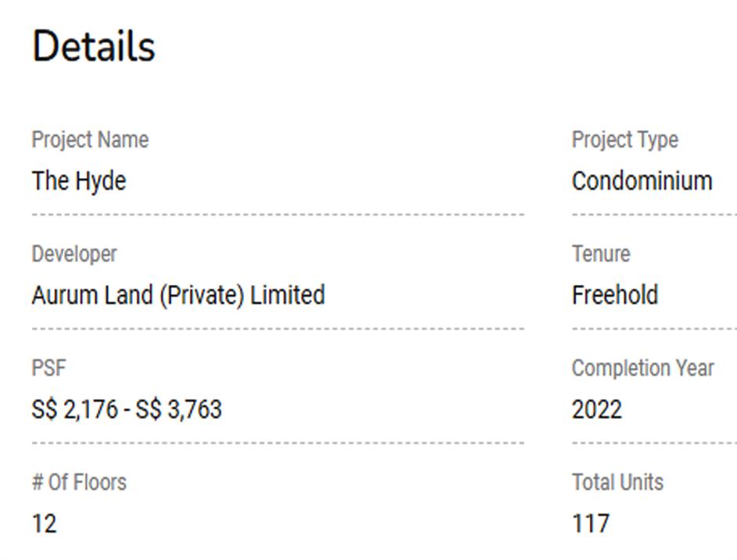Click the Total Units label
This screenshot has height=560, width=737.
617,482
